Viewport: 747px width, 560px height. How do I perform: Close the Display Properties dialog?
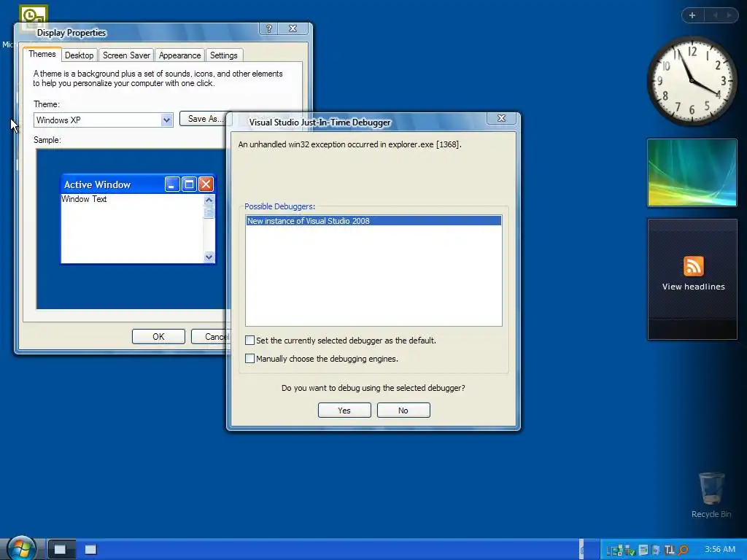tap(293, 28)
